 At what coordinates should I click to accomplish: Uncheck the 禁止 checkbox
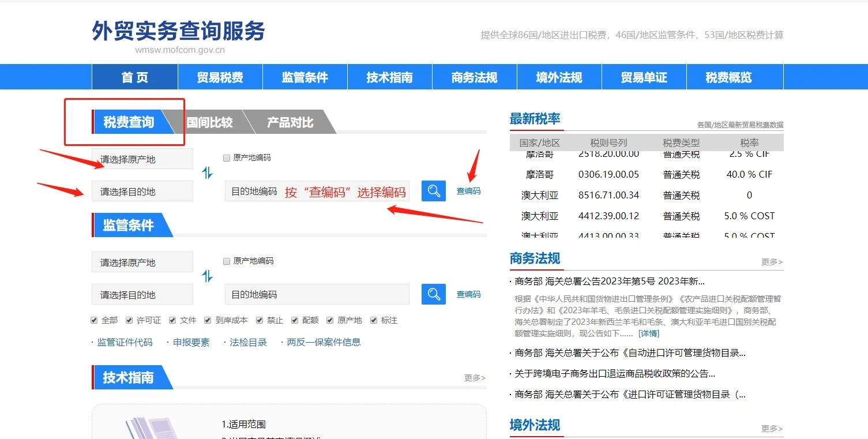tap(260, 320)
